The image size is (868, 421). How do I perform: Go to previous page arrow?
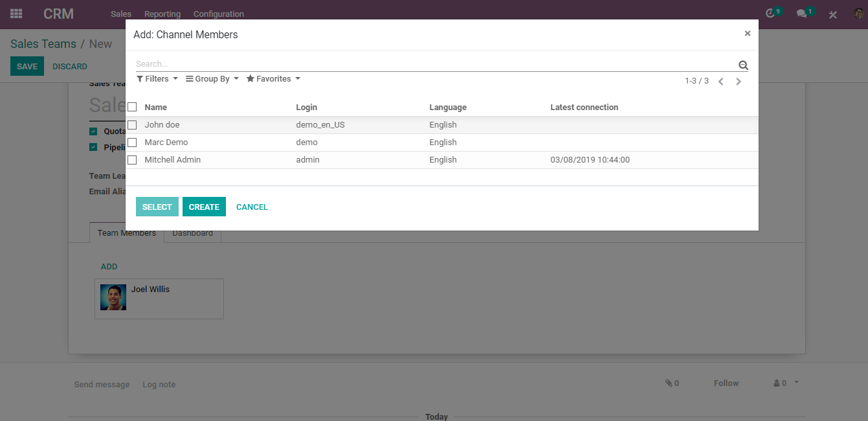pos(720,82)
